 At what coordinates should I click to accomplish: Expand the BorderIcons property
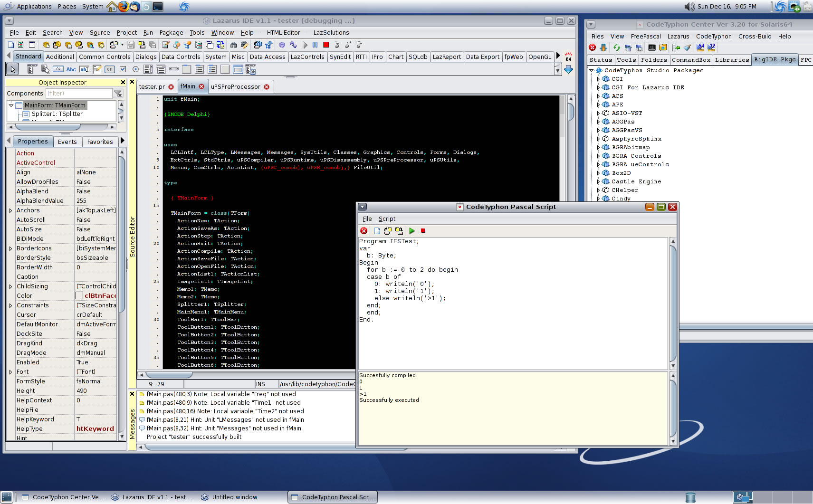click(10, 248)
